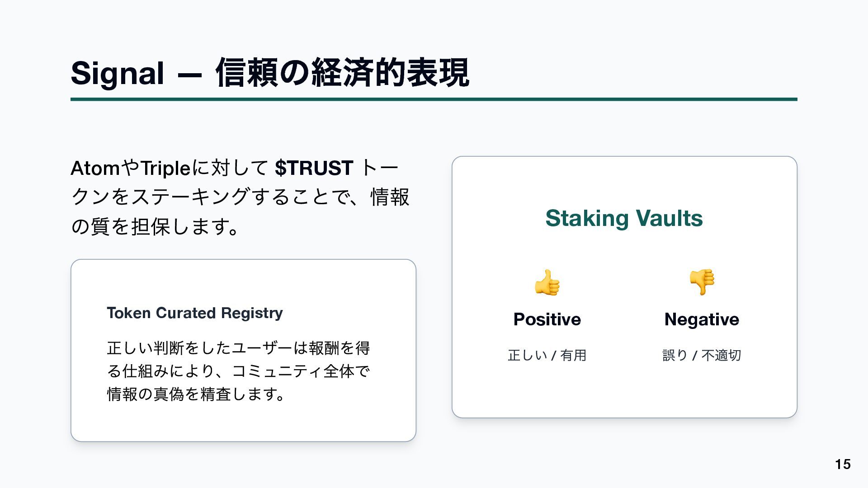Click the word "Triple" in the paragraph
The image size is (868, 488).
pos(165,169)
